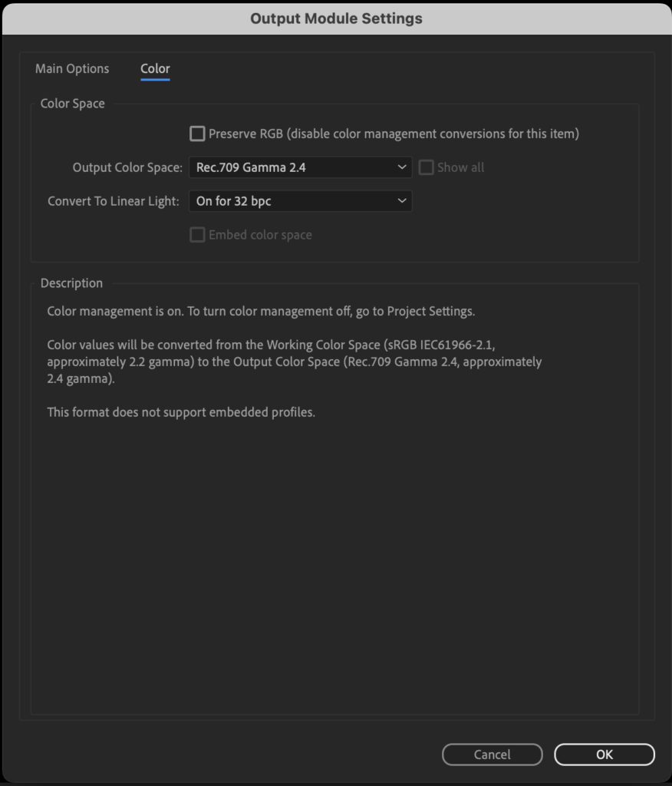Click the Output Color Space chevron arrow
672x786 pixels.
[x=402, y=167]
